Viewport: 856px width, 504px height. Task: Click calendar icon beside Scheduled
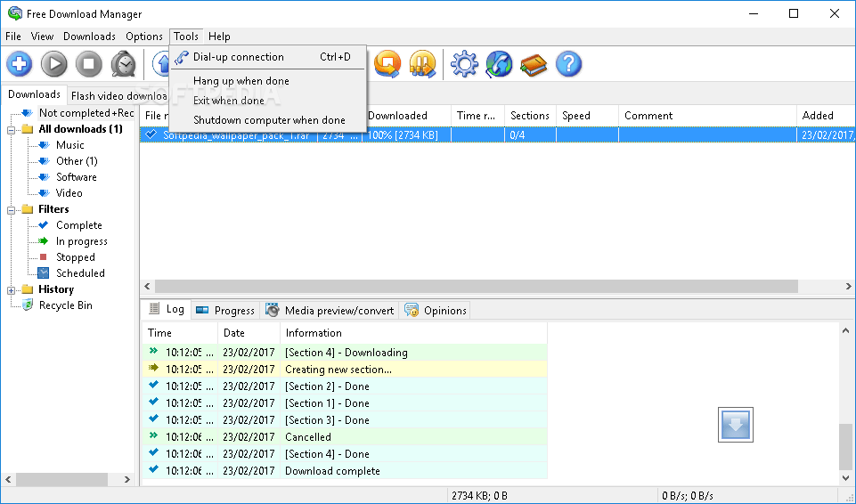pos(43,272)
